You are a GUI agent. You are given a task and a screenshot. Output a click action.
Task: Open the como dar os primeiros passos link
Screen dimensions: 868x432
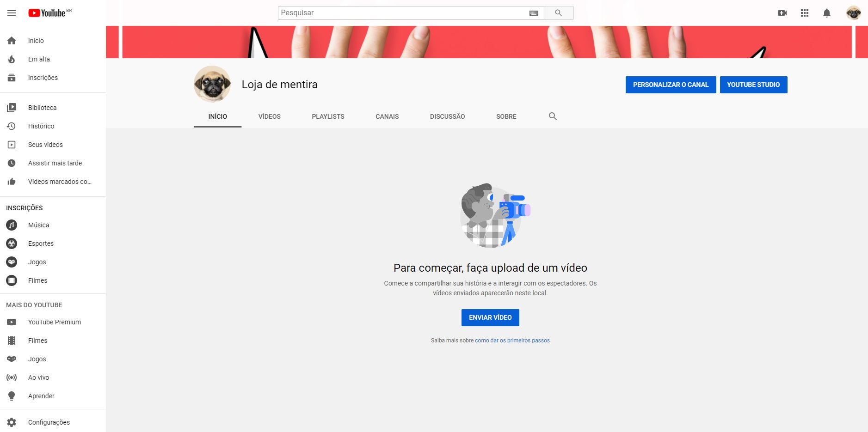coord(512,340)
